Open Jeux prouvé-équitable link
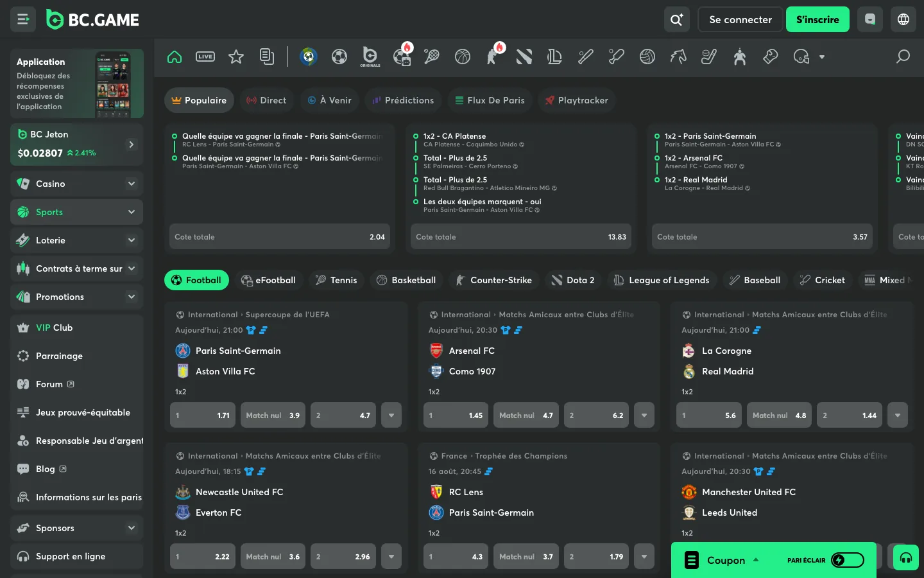This screenshot has width=924, height=578. [76, 412]
